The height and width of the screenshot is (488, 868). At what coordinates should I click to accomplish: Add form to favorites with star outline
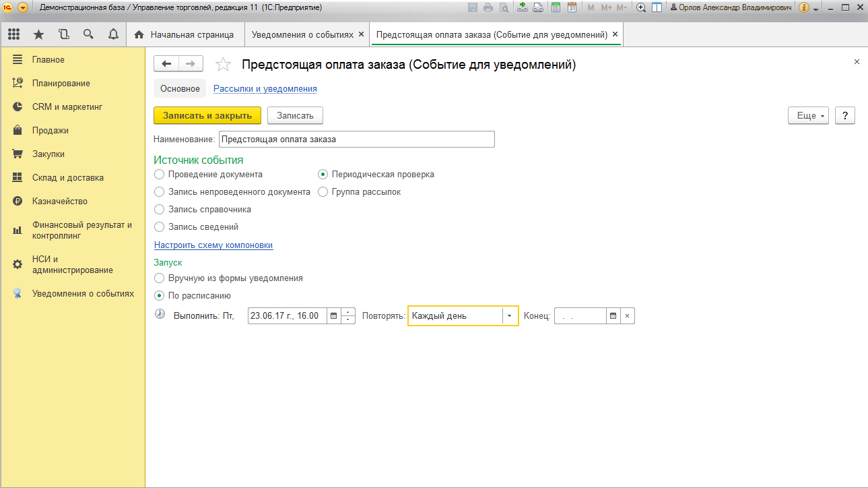click(222, 65)
